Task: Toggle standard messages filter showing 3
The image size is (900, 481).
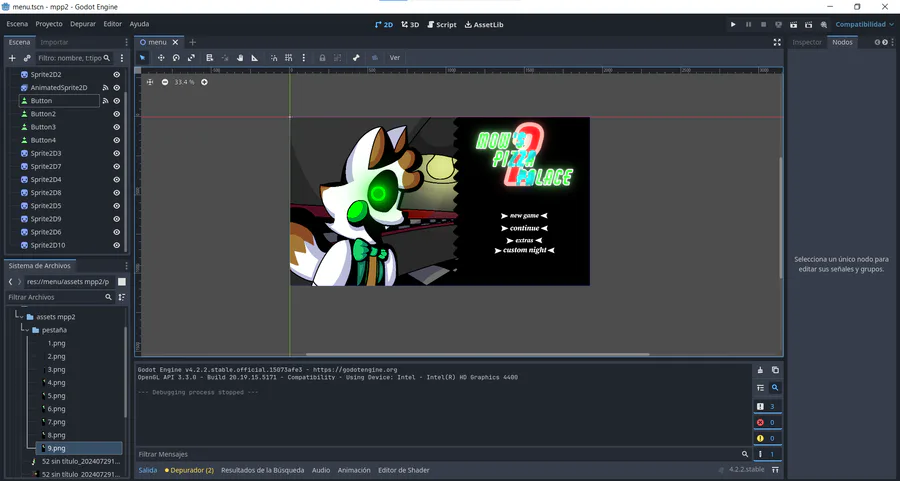Action: click(766, 406)
